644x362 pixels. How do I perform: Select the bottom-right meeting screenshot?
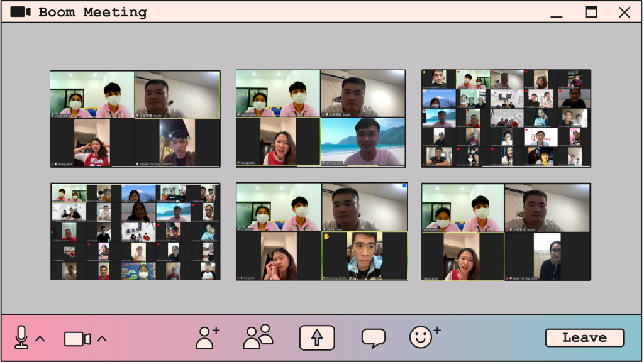pyautogui.click(x=506, y=232)
